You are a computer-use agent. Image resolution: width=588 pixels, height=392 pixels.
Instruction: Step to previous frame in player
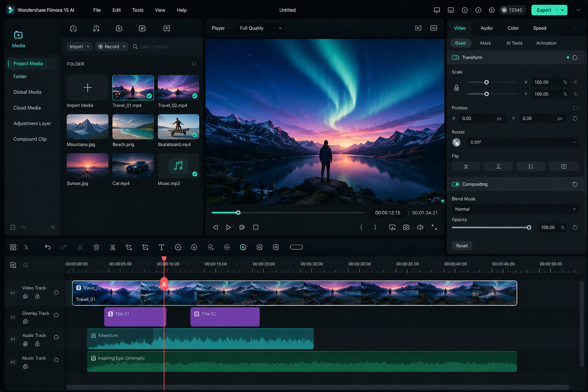coord(215,227)
